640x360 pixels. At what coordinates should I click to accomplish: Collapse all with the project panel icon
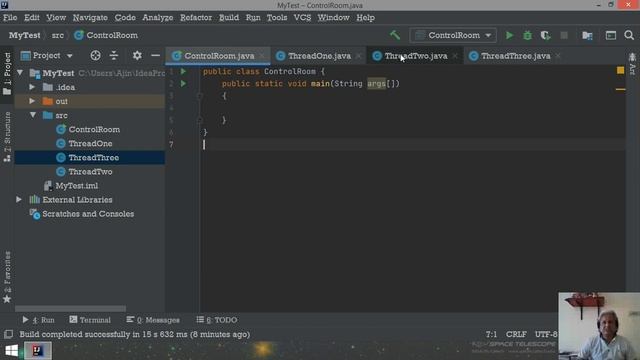pyautogui.click(x=114, y=56)
